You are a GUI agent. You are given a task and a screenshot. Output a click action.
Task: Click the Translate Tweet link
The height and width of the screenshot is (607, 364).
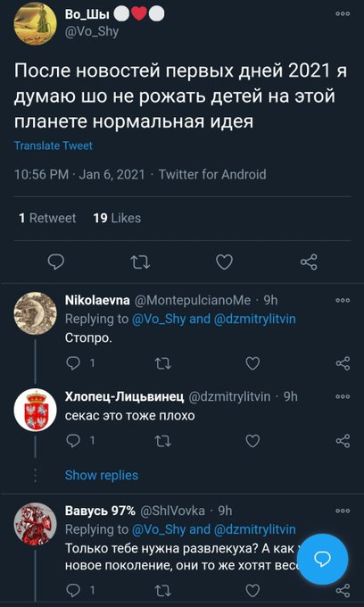coord(54,146)
